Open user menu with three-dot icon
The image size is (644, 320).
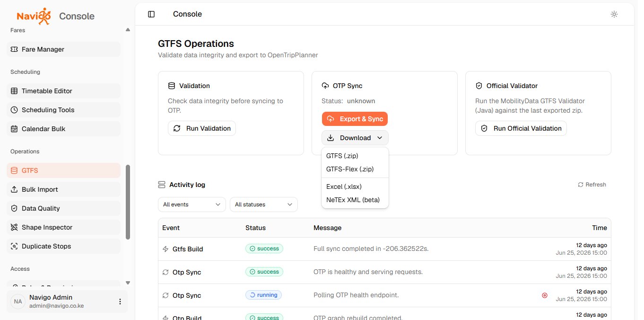pos(120,302)
